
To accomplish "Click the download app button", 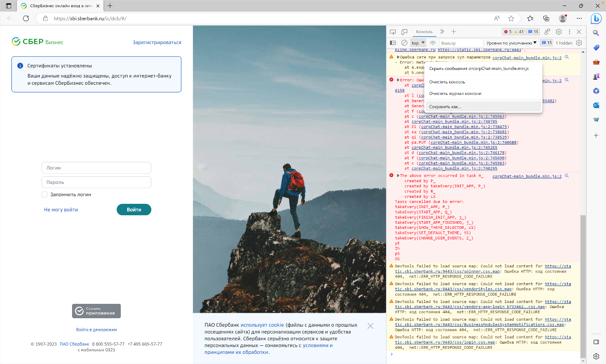I will point(96,311).
